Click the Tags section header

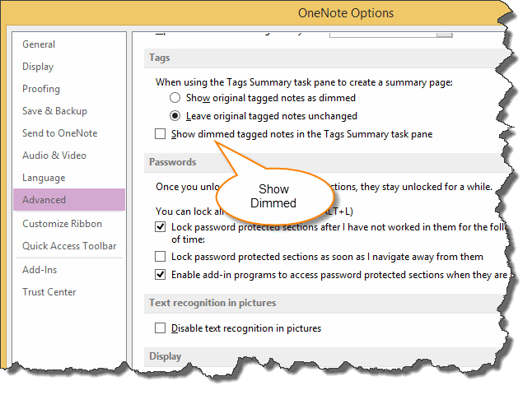[160, 58]
